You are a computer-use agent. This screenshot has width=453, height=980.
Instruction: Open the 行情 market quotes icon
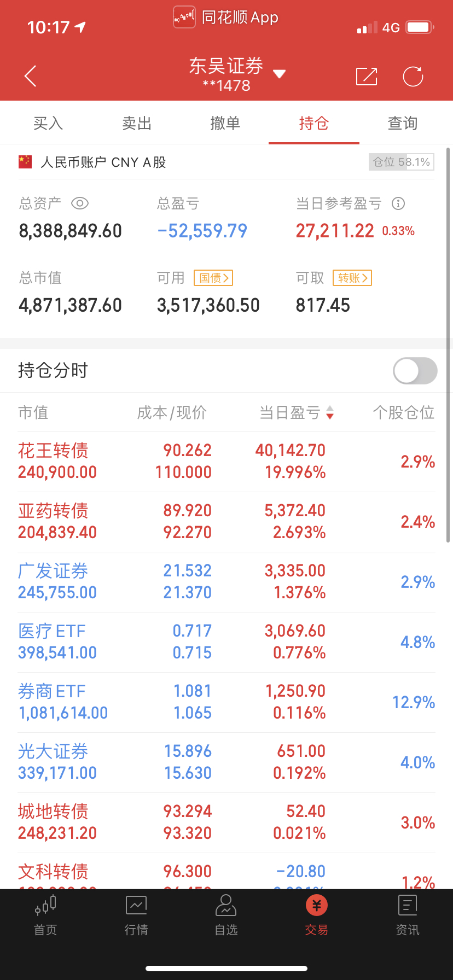[x=136, y=914]
